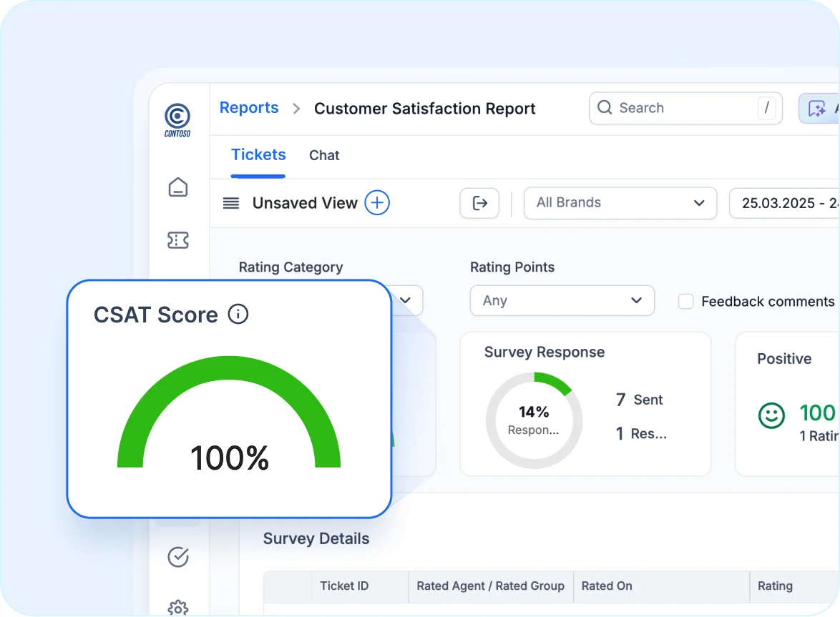
Task: Open the Rating Category dropdown
Action: (x=405, y=300)
